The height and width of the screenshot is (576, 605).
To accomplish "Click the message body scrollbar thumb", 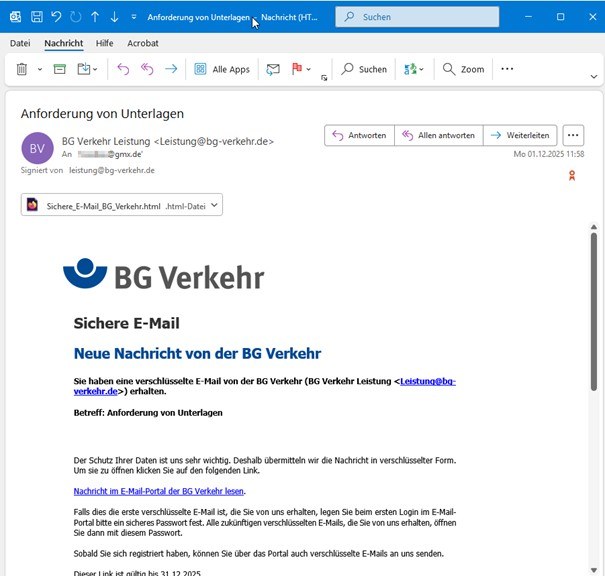I will point(594,312).
